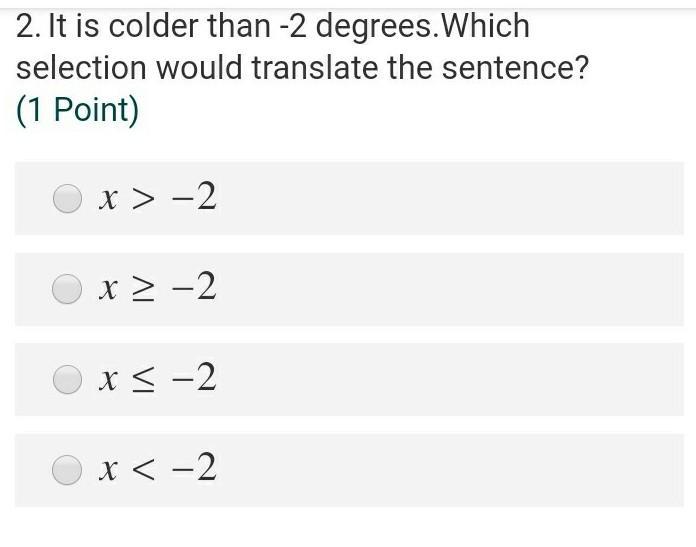Tap the x ≤ −2 expression label

158,378
